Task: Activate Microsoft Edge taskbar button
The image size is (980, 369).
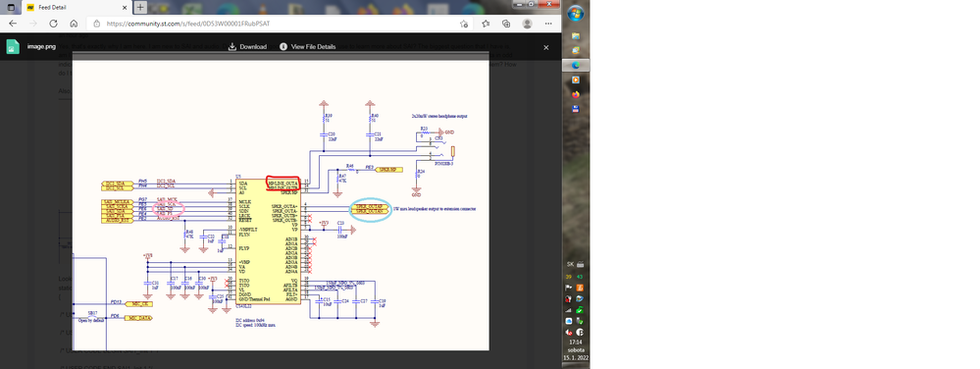Action: (576, 65)
